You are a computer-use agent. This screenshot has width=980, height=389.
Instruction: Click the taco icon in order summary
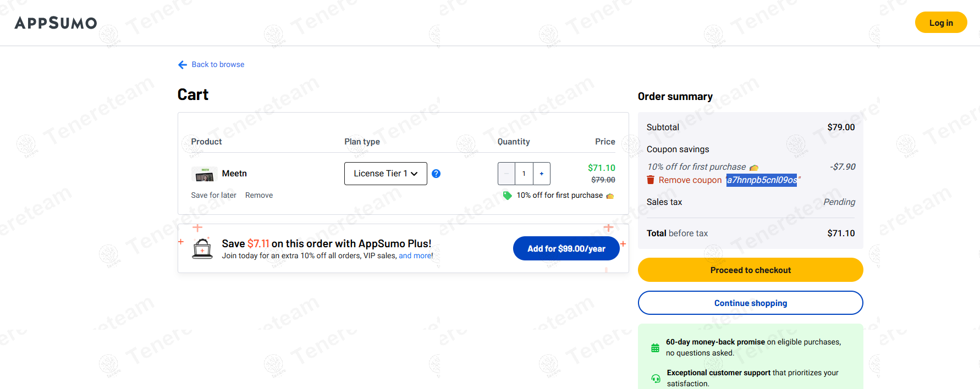[754, 168]
